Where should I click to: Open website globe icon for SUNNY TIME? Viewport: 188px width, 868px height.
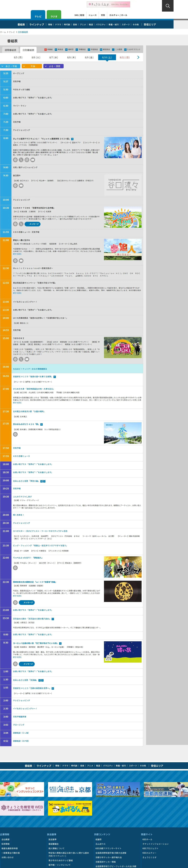15,224
